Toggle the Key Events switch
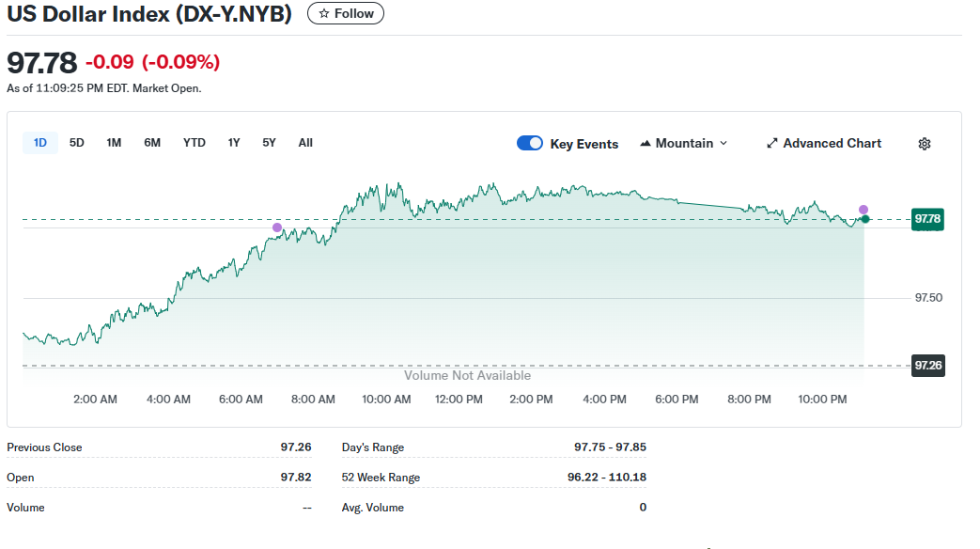 tap(530, 143)
